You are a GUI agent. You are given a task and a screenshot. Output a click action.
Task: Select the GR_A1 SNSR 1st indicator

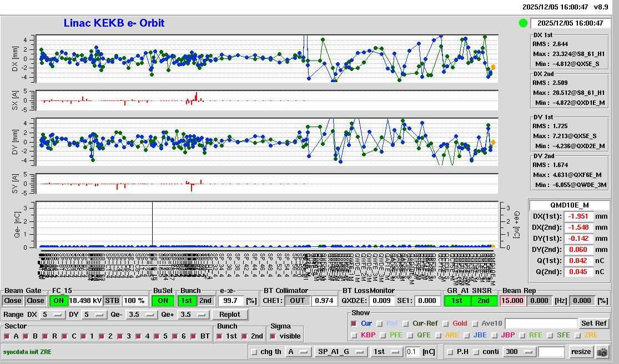click(x=457, y=300)
